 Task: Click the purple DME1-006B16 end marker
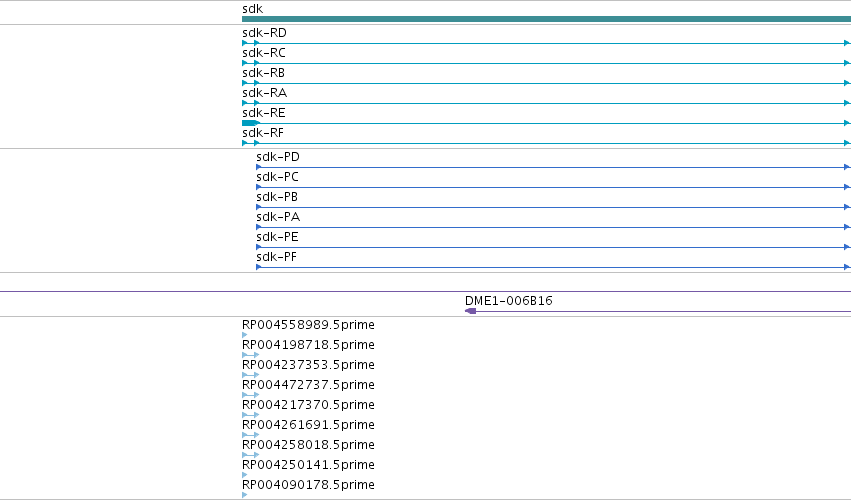471,311
